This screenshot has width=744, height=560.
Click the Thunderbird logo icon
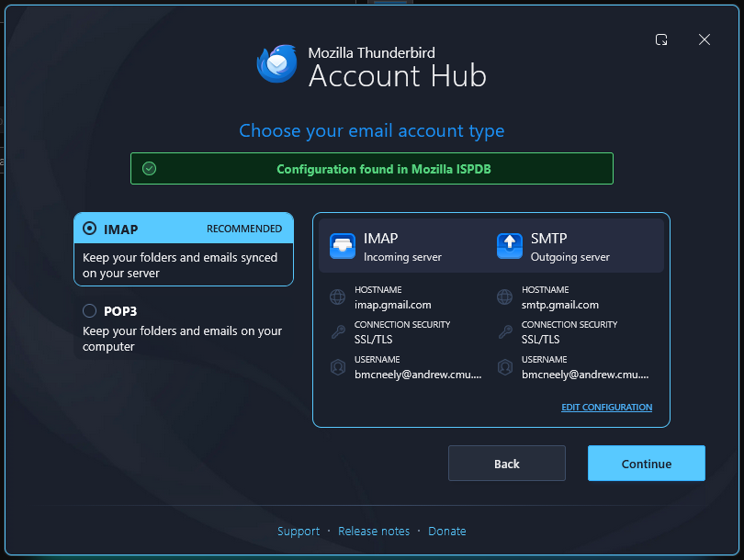pyautogui.click(x=277, y=63)
